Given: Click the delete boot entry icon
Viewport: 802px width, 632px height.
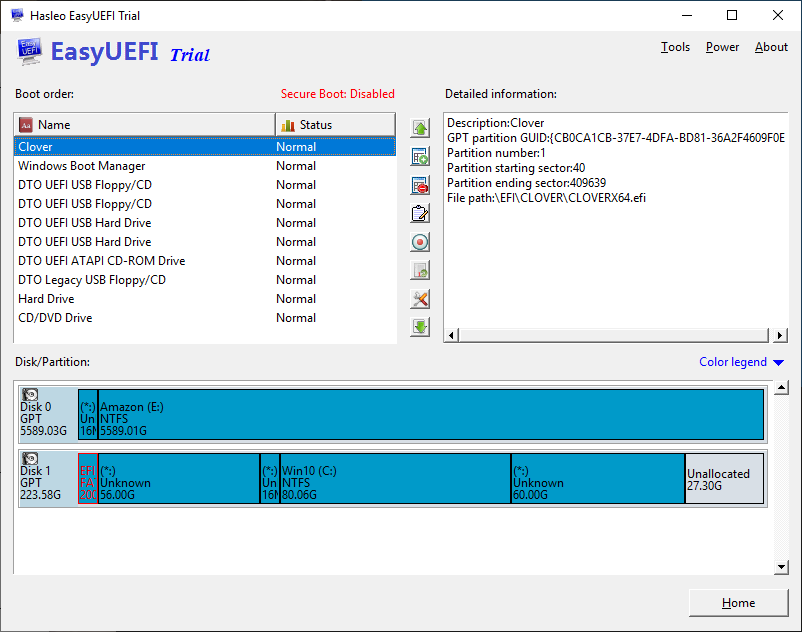Looking at the screenshot, I should (420, 185).
